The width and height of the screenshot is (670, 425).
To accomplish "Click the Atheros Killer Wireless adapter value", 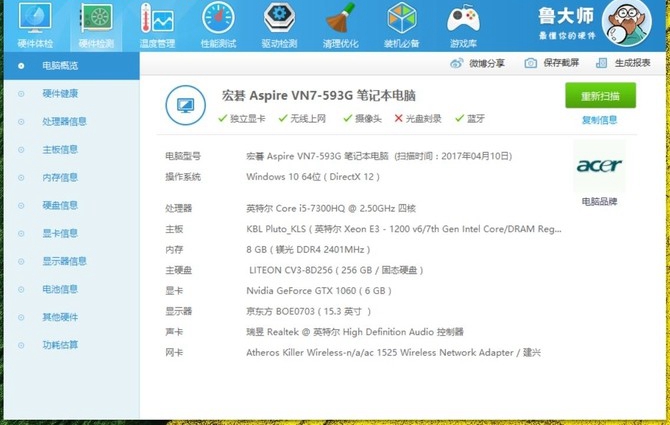I will coord(394,353).
